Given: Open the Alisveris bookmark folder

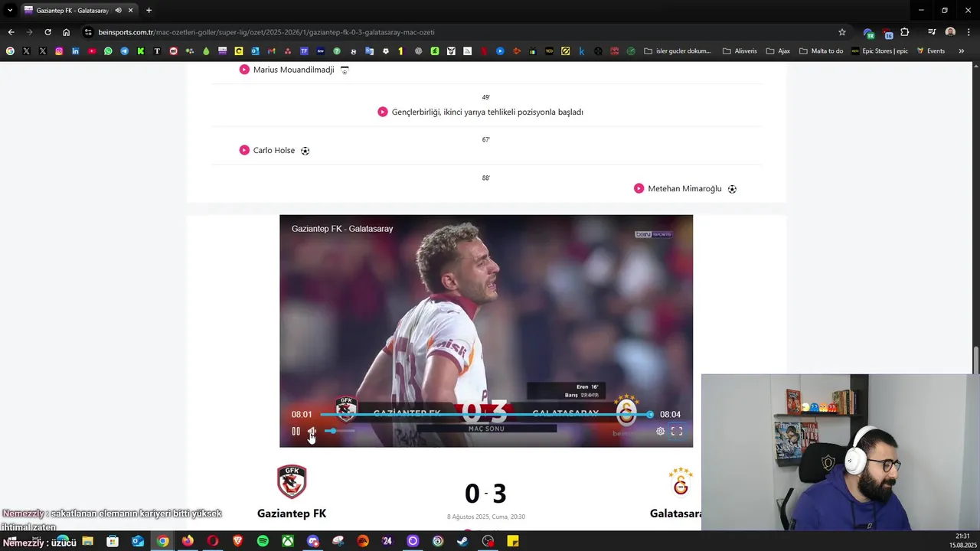Looking at the screenshot, I should (x=740, y=51).
